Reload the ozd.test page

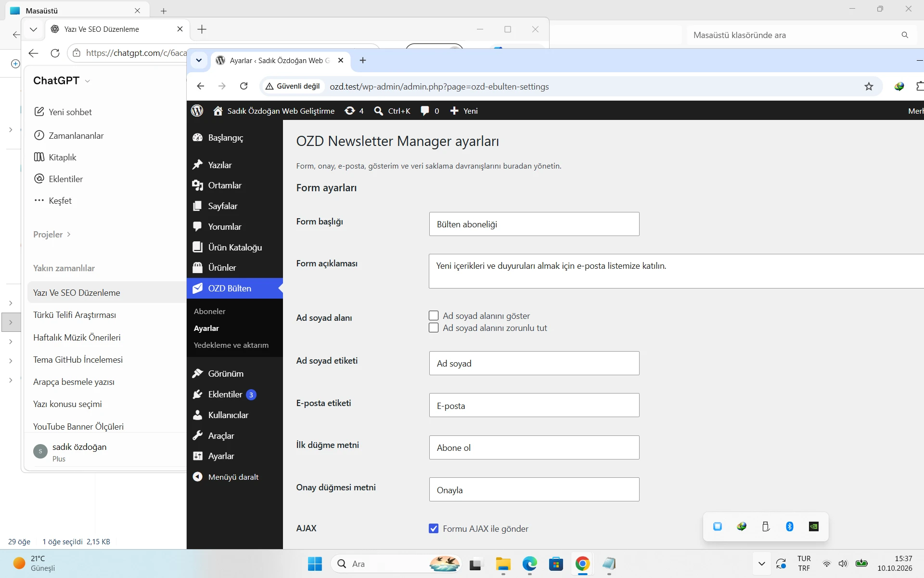point(244,86)
